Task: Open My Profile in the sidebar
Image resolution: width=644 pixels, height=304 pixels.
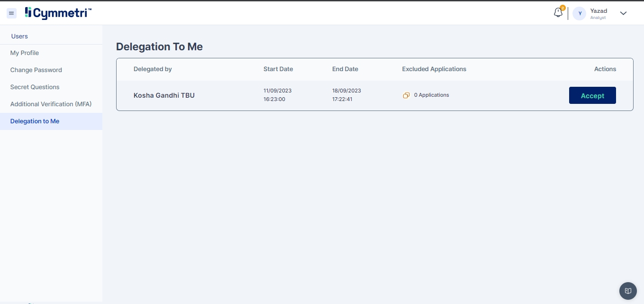Action: coord(25,53)
